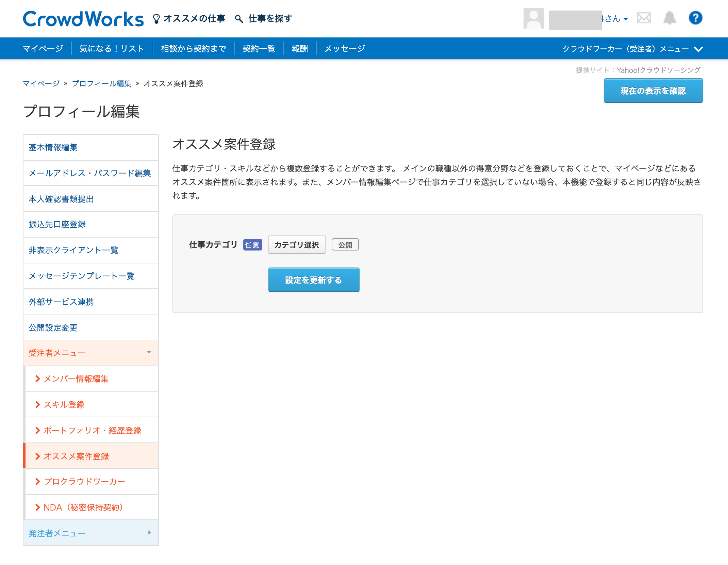Click the CrowdWorks logo
The image size is (728, 565).
pos(83,19)
